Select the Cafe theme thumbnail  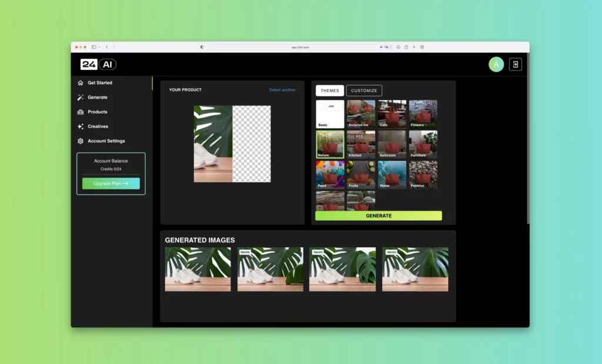tap(392, 114)
